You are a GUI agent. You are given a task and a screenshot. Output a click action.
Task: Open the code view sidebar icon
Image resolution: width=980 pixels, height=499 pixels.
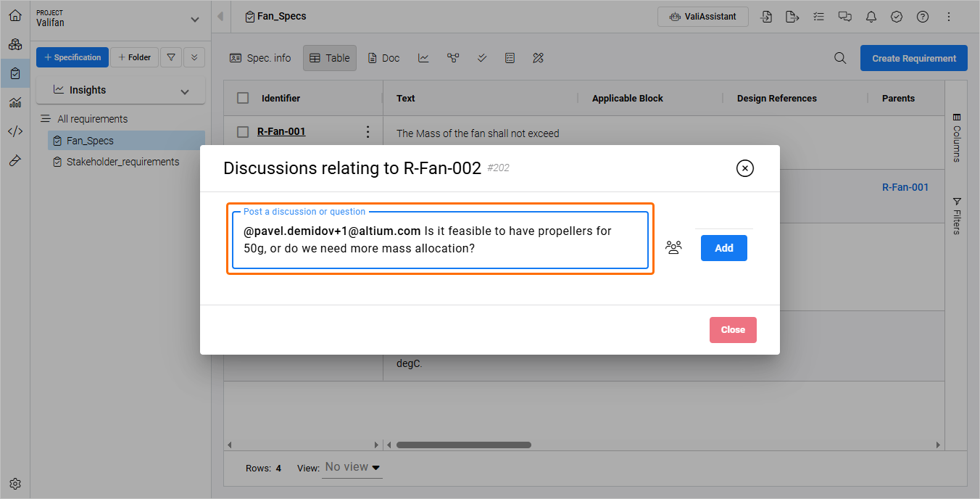tap(15, 131)
